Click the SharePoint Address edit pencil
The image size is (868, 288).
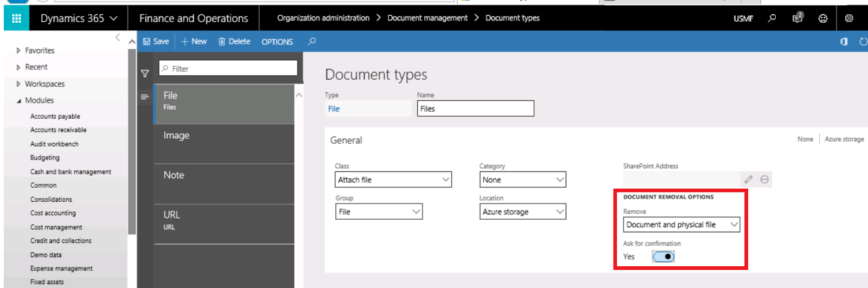click(x=748, y=180)
